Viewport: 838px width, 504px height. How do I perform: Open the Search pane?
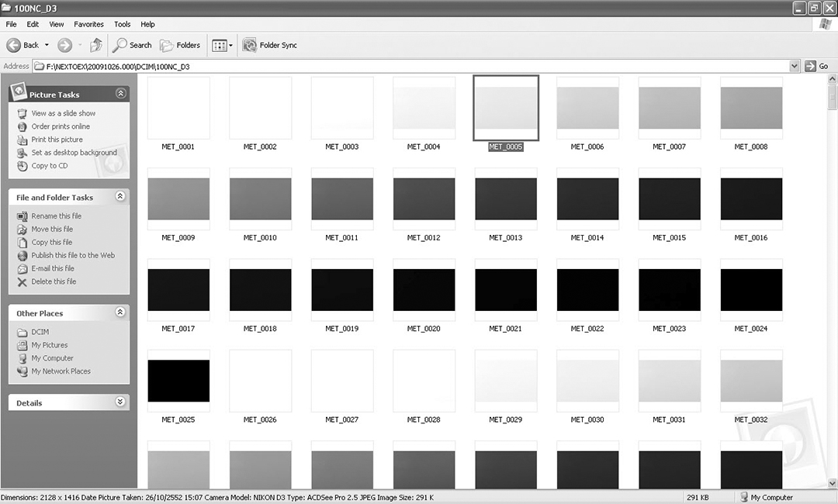(x=132, y=45)
